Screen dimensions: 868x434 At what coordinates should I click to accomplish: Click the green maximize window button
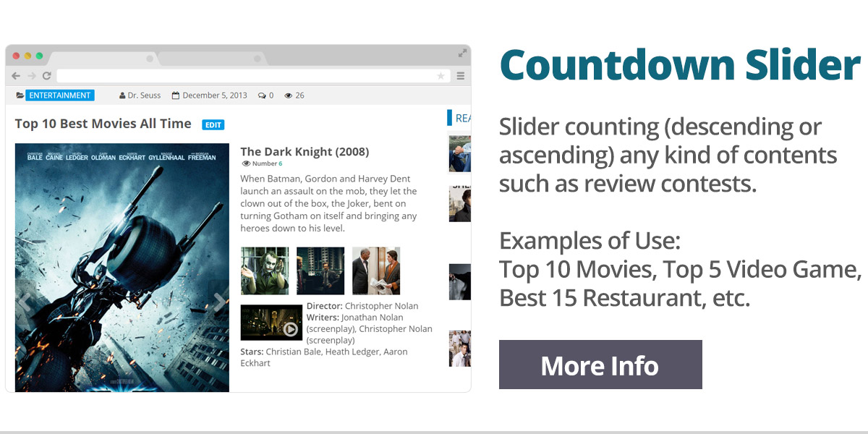pos(39,56)
